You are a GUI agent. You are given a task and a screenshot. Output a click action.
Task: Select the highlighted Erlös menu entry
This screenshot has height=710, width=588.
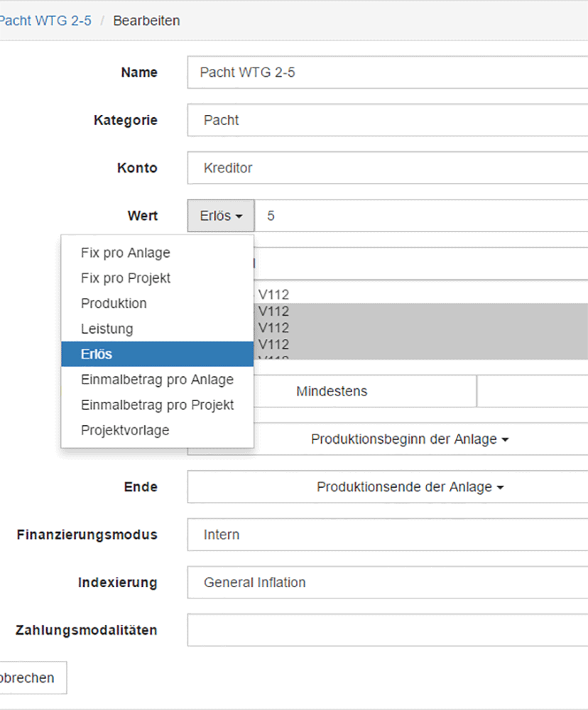pyautogui.click(x=97, y=354)
